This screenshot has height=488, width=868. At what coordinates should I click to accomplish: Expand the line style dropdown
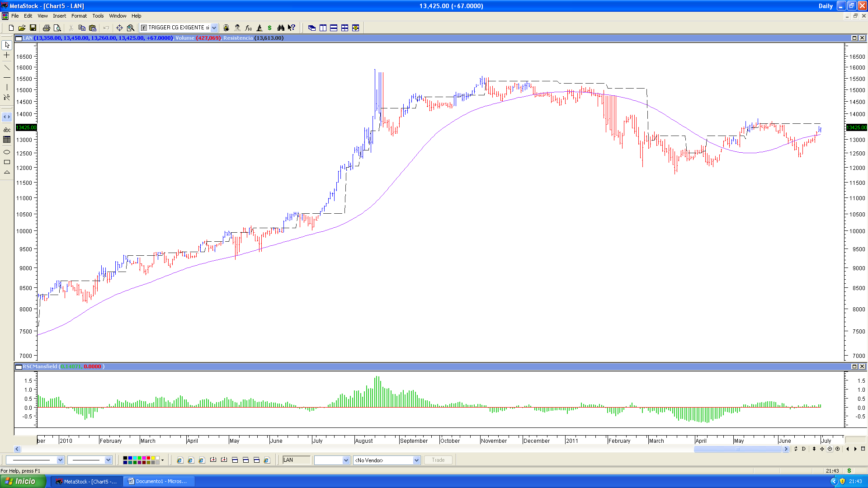click(61, 460)
